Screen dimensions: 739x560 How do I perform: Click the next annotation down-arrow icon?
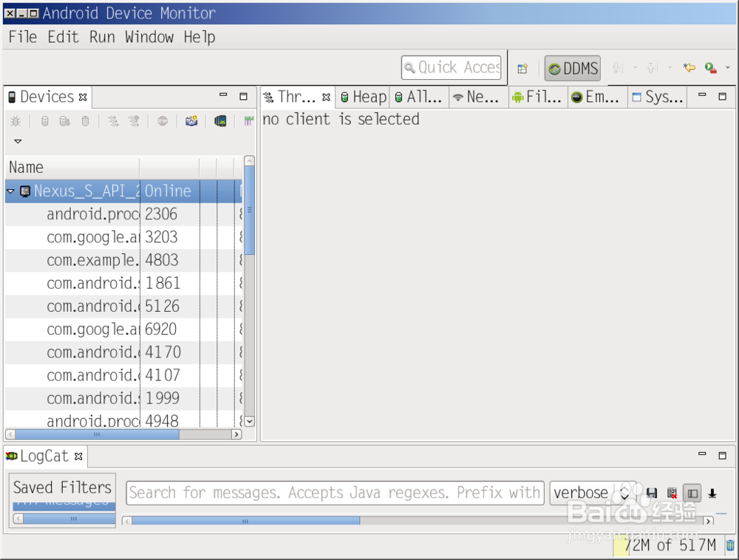617,68
